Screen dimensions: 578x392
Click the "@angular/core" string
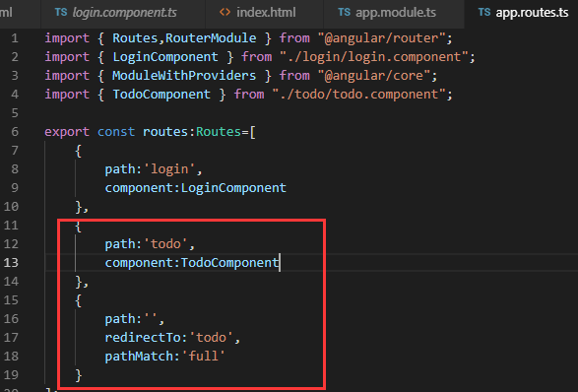(x=374, y=76)
